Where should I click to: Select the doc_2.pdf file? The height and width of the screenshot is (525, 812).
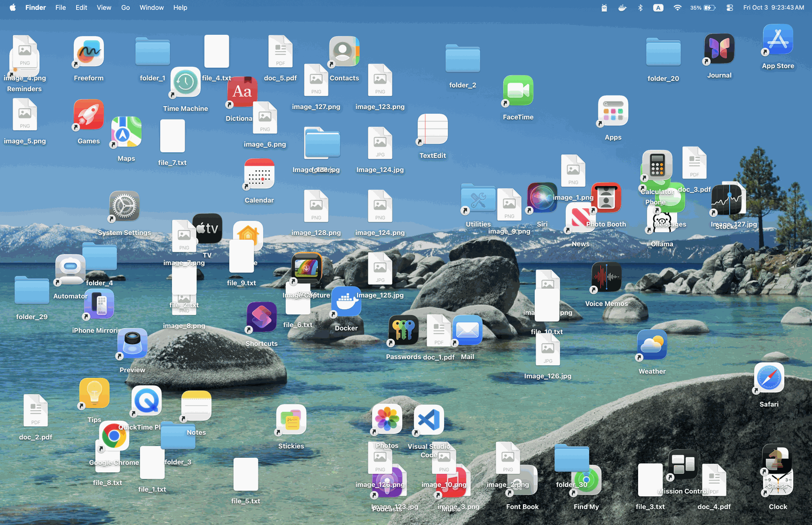36,411
